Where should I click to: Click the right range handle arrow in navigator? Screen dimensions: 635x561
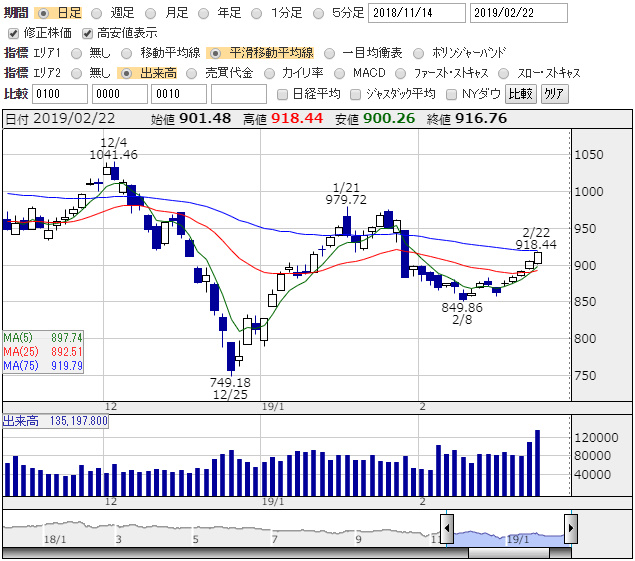[x=571, y=528]
